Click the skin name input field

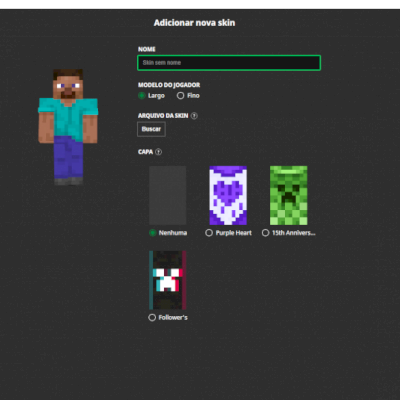pyautogui.click(x=229, y=63)
